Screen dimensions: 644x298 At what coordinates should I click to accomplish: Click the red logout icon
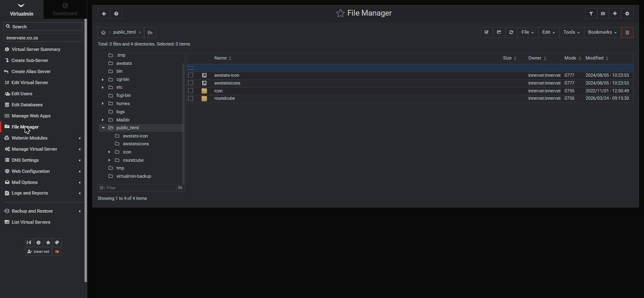pos(57,252)
